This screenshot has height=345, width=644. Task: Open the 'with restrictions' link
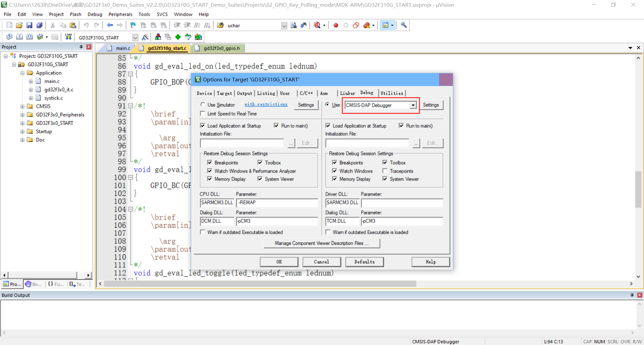266,105
